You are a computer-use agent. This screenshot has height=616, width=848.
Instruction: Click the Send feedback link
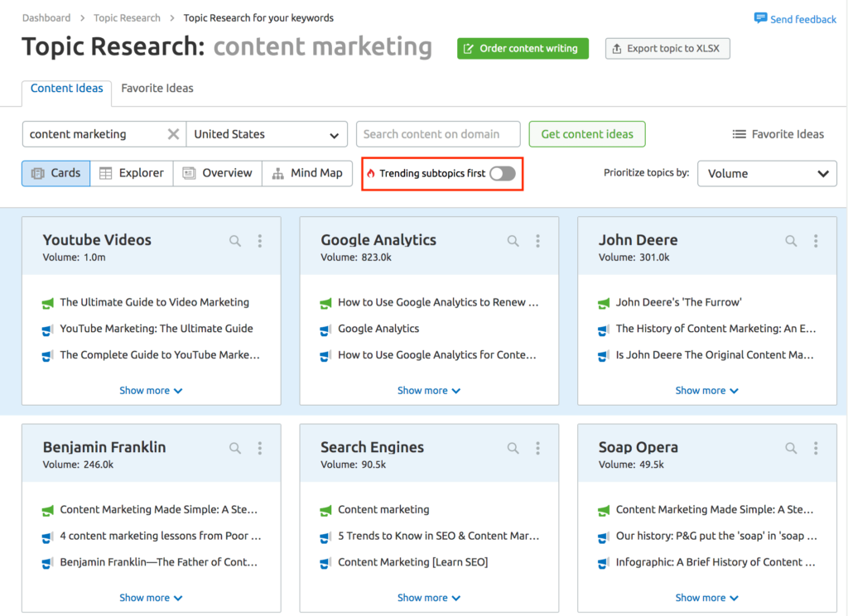(803, 20)
